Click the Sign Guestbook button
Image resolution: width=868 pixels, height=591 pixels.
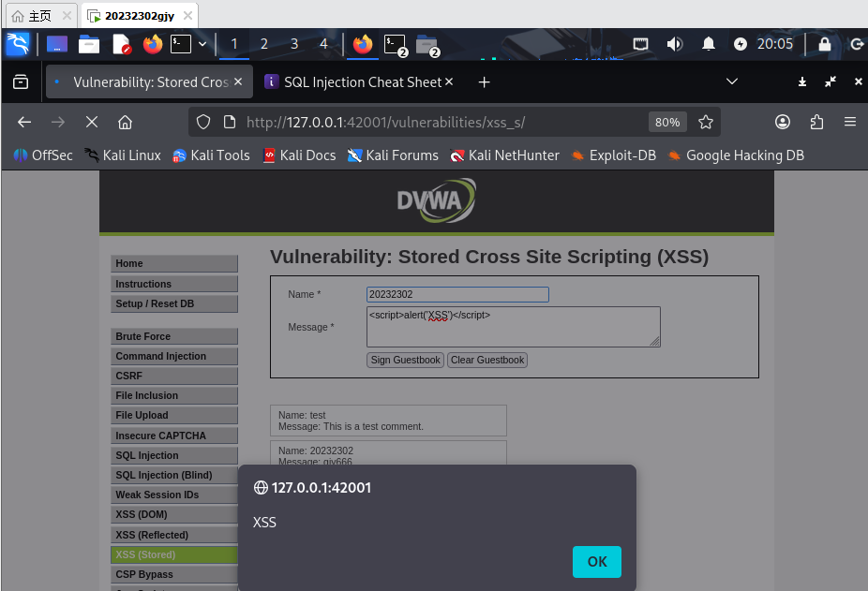[x=405, y=360]
